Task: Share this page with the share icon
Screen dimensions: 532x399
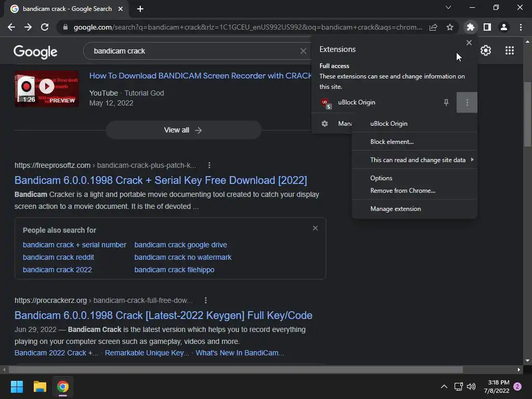Action: click(433, 27)
